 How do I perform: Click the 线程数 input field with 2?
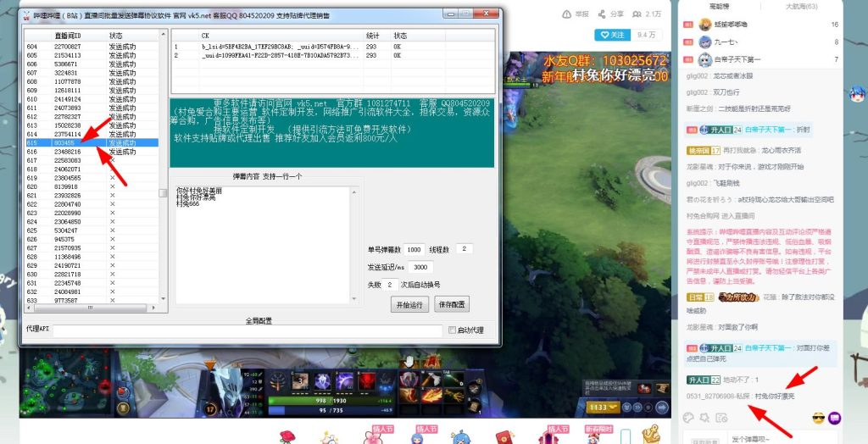464,249
